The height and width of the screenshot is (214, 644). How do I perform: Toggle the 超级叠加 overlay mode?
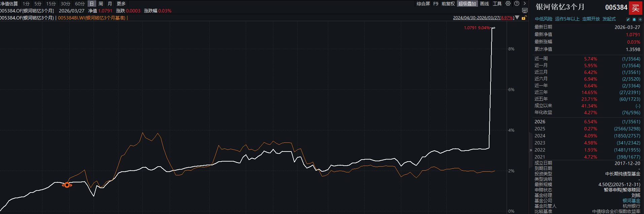click(x=467, y=4)
